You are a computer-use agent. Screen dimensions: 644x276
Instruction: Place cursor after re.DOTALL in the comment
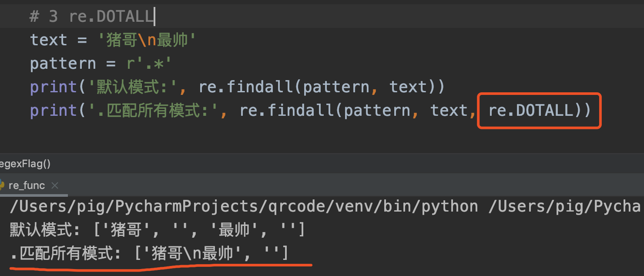click(154, 15)
